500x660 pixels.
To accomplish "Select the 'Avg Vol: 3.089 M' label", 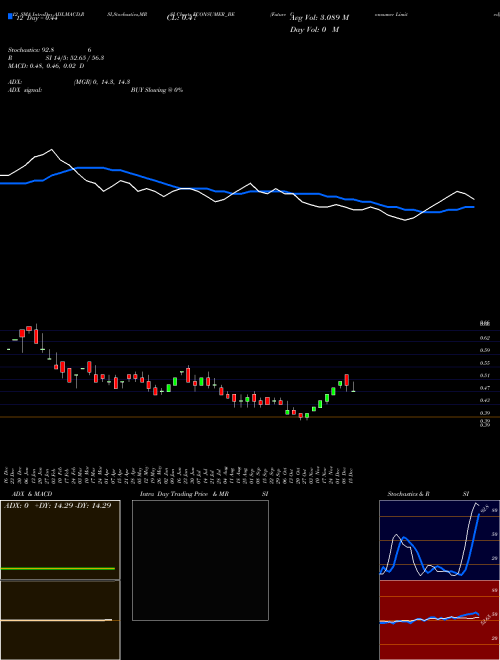I will 319,17.
